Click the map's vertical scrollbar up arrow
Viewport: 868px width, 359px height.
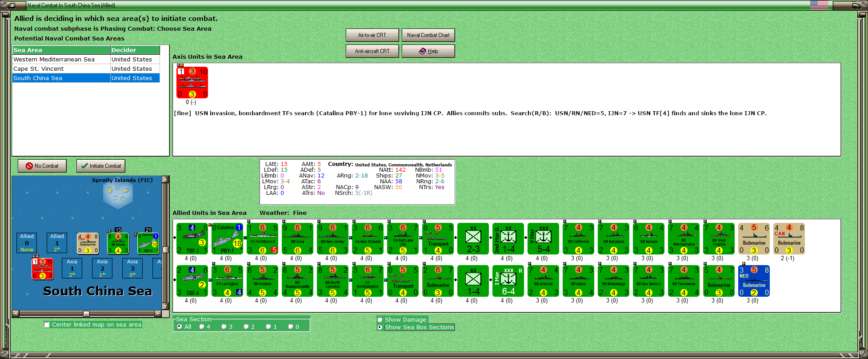[x=165, y=179]
